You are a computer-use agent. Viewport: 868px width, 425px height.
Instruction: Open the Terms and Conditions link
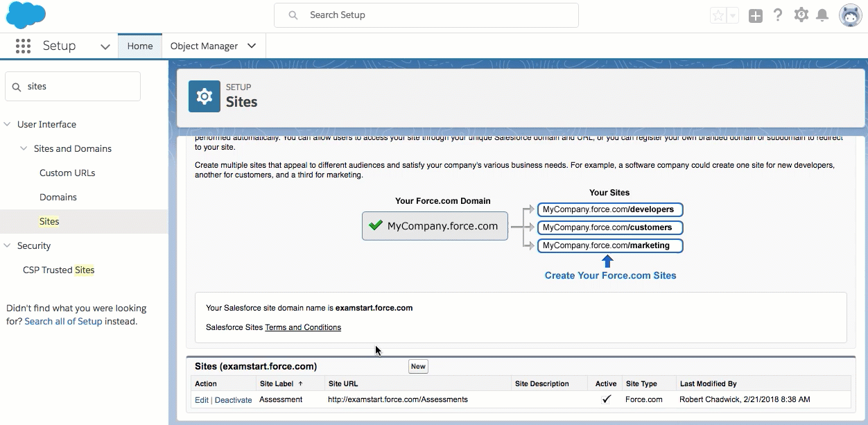pyautogui.click(x=303, y=327)
